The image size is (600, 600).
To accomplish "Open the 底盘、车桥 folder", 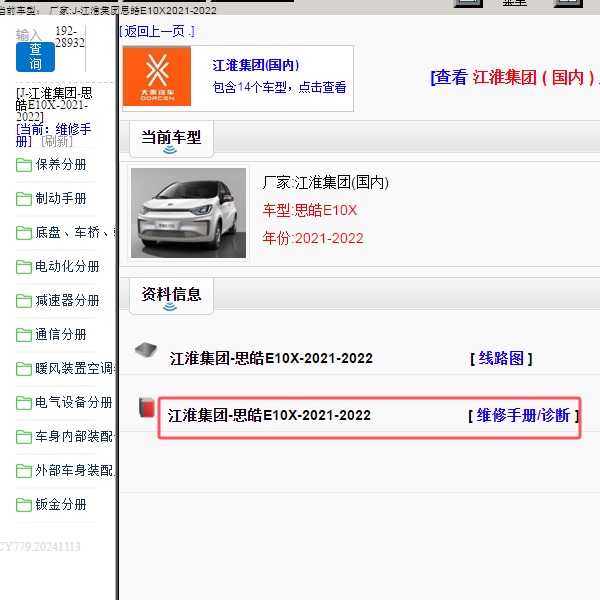I will (75, 233).
